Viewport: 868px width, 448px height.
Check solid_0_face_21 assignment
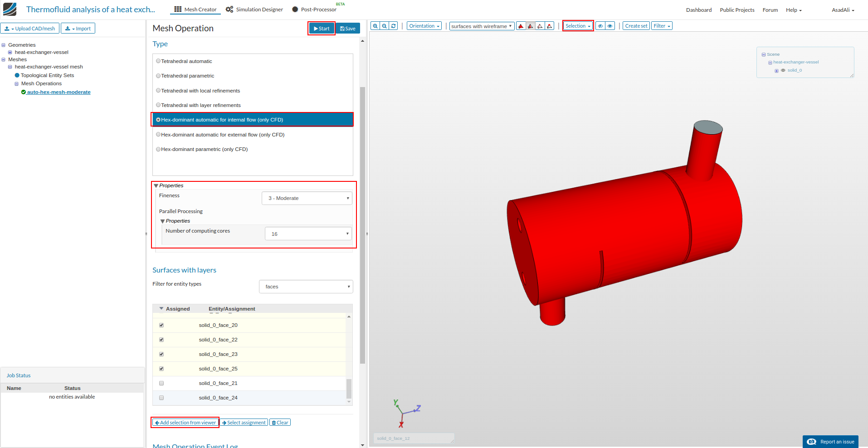coord(161,383)
